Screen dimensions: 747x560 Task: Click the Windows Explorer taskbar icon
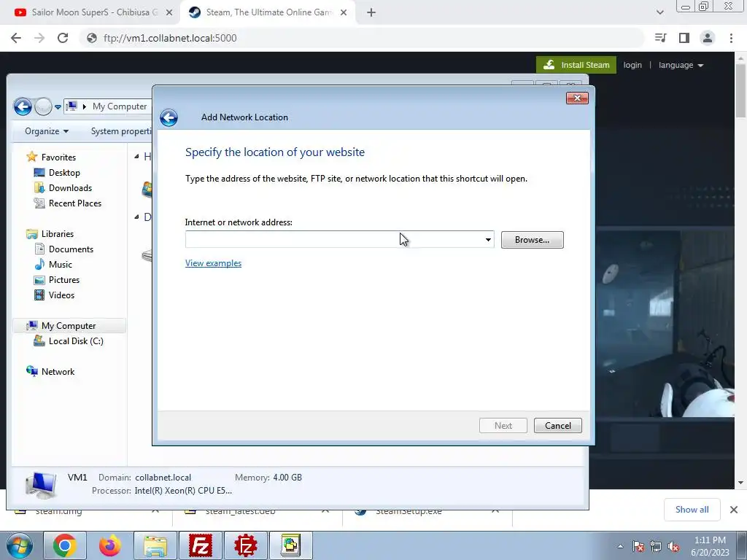[155, 545]
